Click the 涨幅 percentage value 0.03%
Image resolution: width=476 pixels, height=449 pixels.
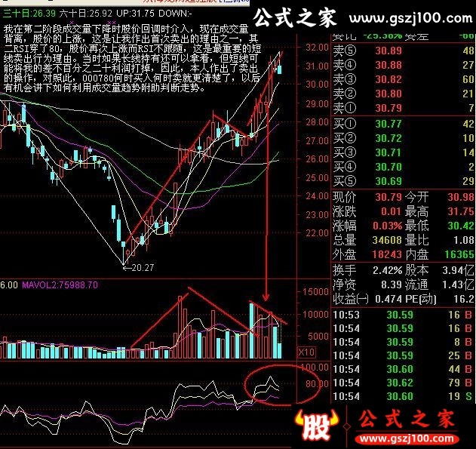click(387, 226)
